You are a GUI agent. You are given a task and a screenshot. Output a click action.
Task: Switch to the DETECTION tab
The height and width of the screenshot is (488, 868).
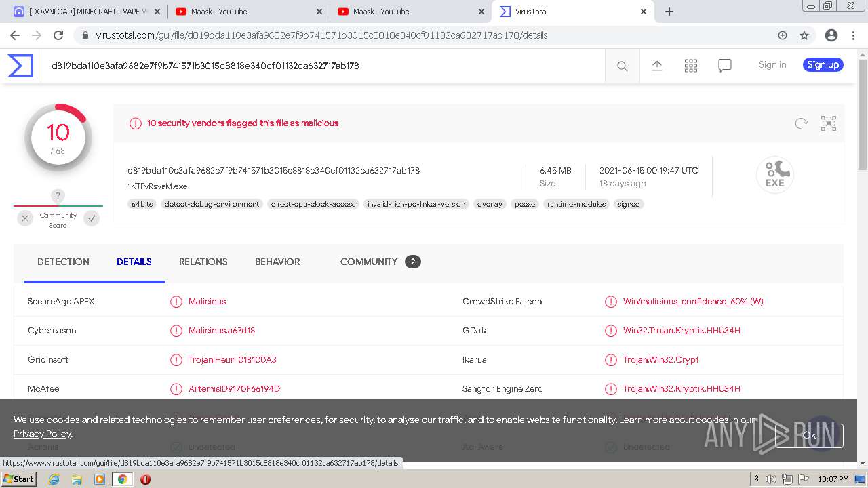(x=63, y=262)
